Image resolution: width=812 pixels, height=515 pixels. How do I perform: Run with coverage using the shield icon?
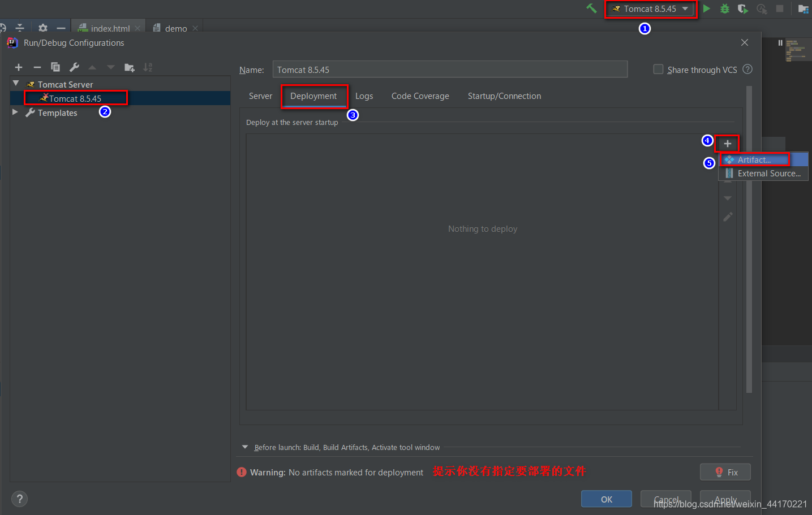743,8
